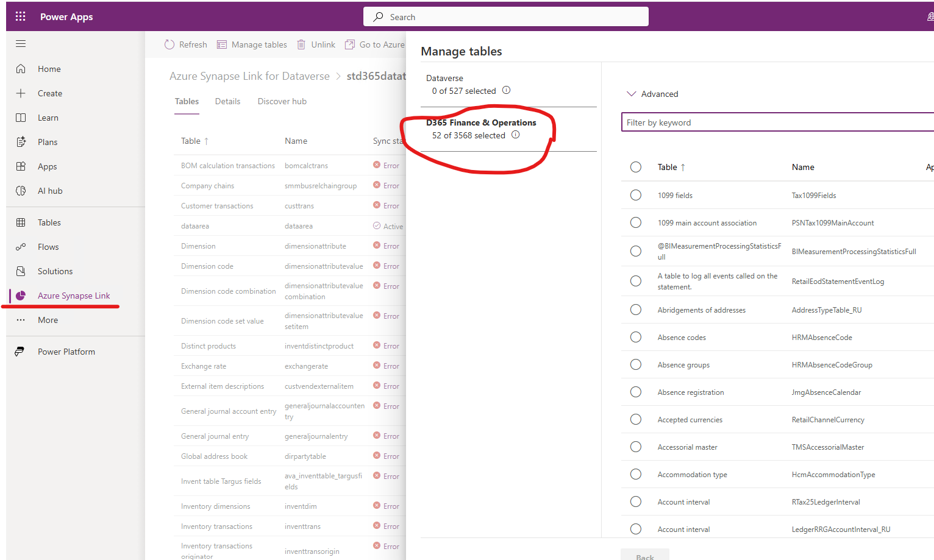Screen dimensions: 934x560
Task: Switch to the Discover hub tab
Action: click(x=282, y=101)
